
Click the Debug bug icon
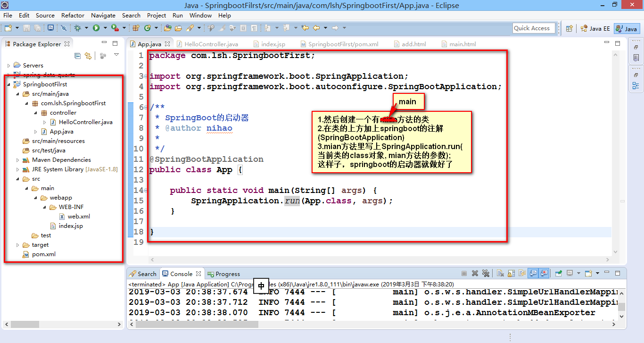(77, 28)
